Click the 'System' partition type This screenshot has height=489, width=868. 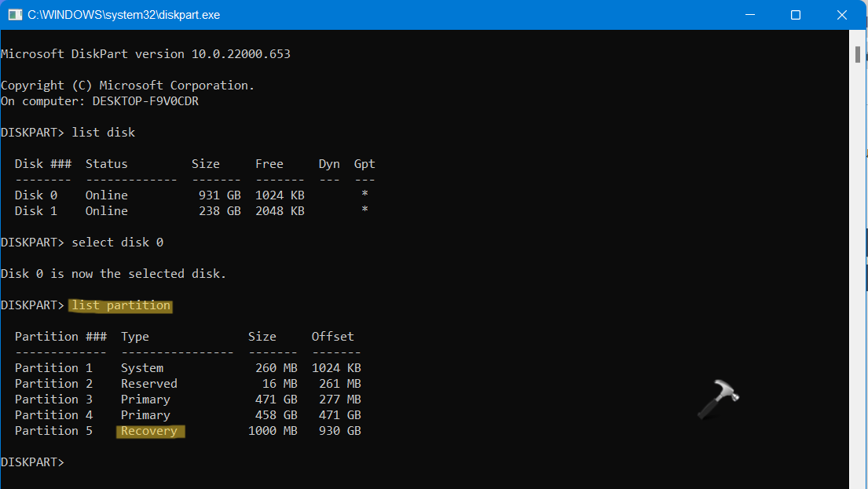(142, 368)
